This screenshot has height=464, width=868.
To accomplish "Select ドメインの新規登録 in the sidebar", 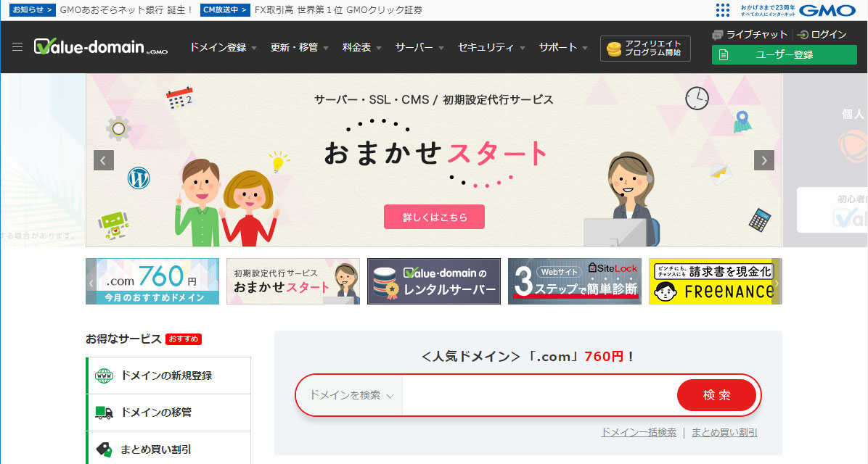I will pyautogui.click(x=169, y=376).
